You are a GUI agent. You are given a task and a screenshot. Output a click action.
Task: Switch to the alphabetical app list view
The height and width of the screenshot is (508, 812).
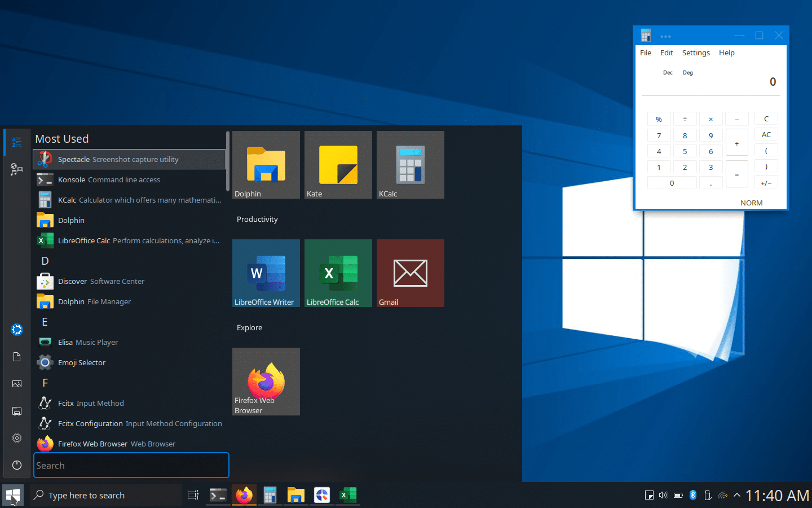[17, 142]
